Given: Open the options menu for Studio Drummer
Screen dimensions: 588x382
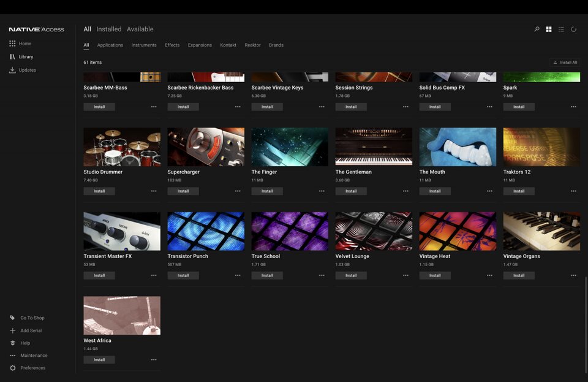Looking at the screenshot, I should pyautogui.click(x=153, y=191).
